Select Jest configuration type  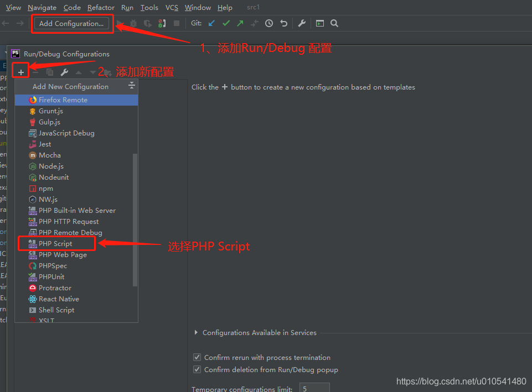point(76,144)
